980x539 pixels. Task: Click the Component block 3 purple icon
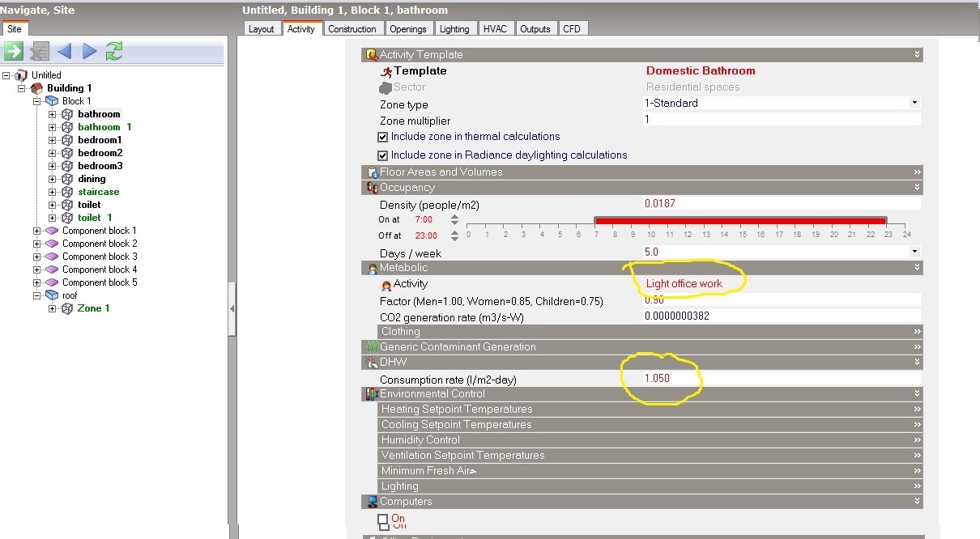click(x=53, y=257)
